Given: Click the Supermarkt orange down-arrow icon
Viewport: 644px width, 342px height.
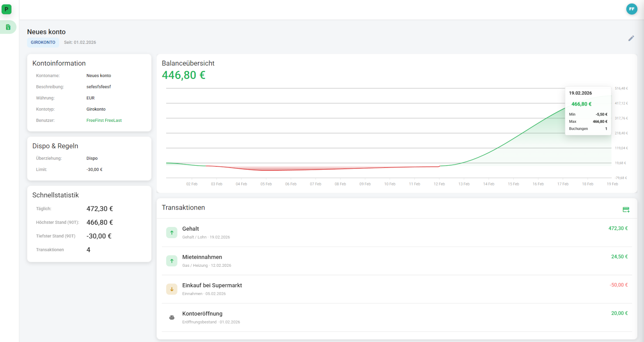Looking at the screenshot, I should pos(172,289).
